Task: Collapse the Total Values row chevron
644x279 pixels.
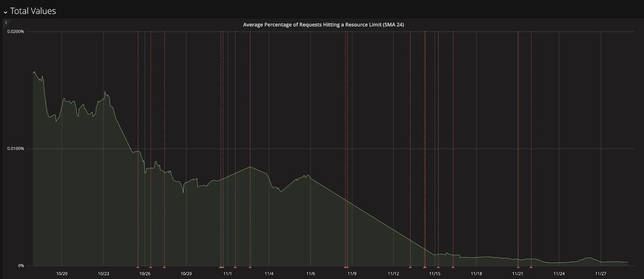Action: coord(5,12)
